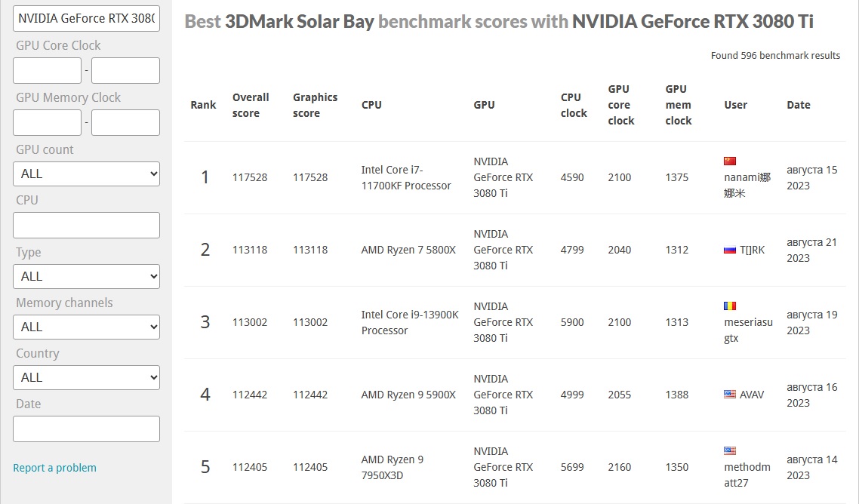
Task: Click Russian flag icon next to T[]RK
Action: (729, 250)
